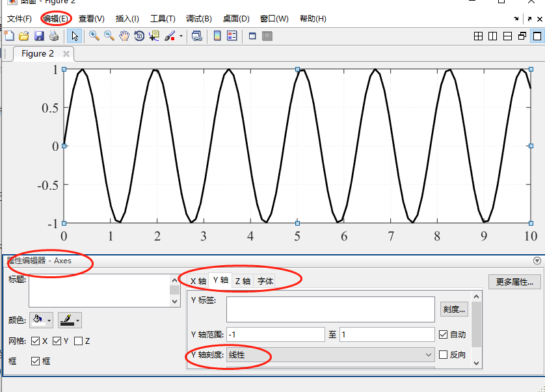Switch to the tiled grid layout icon

point(478,36)
